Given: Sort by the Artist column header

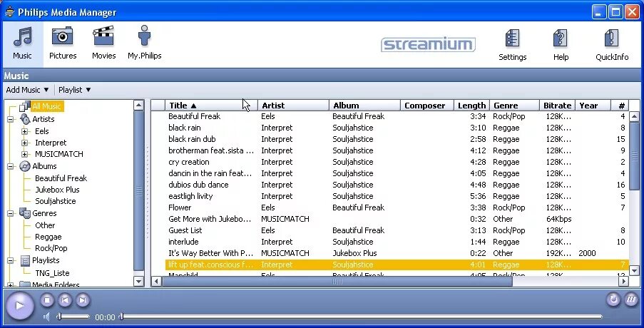Looking at the screenshot, I should coord(293,106).
